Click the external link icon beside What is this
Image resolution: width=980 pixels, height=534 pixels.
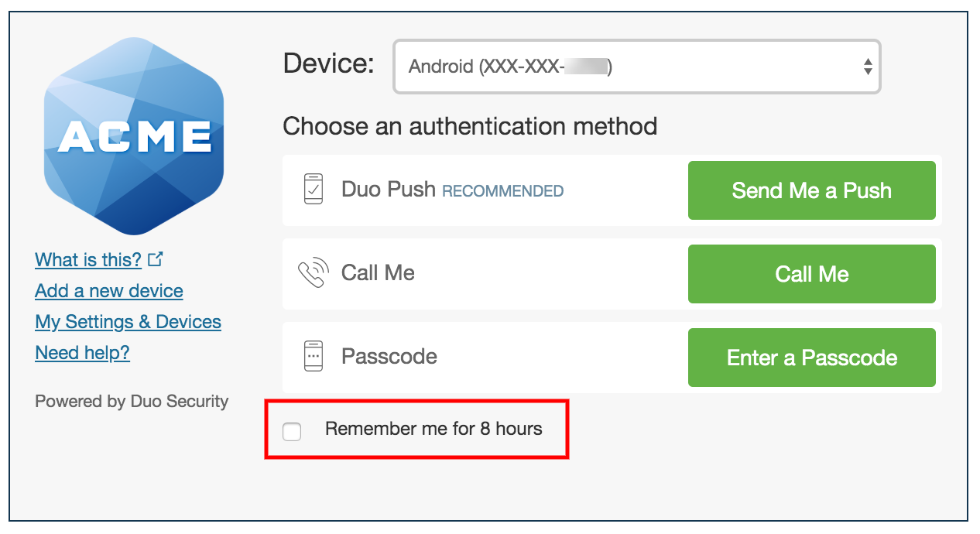pos(156,258)
